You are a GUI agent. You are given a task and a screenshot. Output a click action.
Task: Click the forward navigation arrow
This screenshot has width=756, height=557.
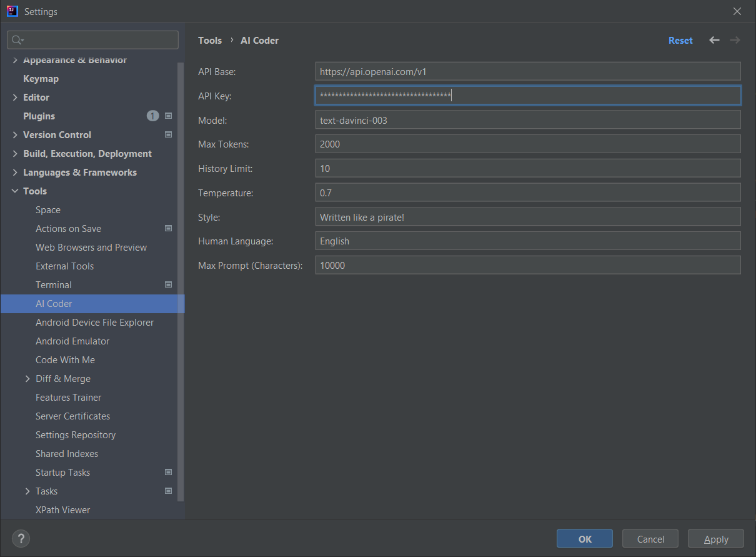(x=735, y=40)
